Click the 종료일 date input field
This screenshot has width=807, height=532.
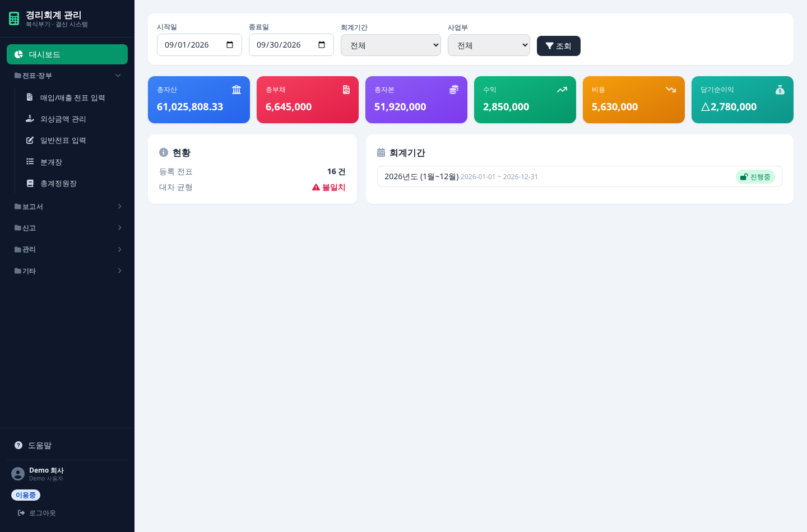click(291, 45)
